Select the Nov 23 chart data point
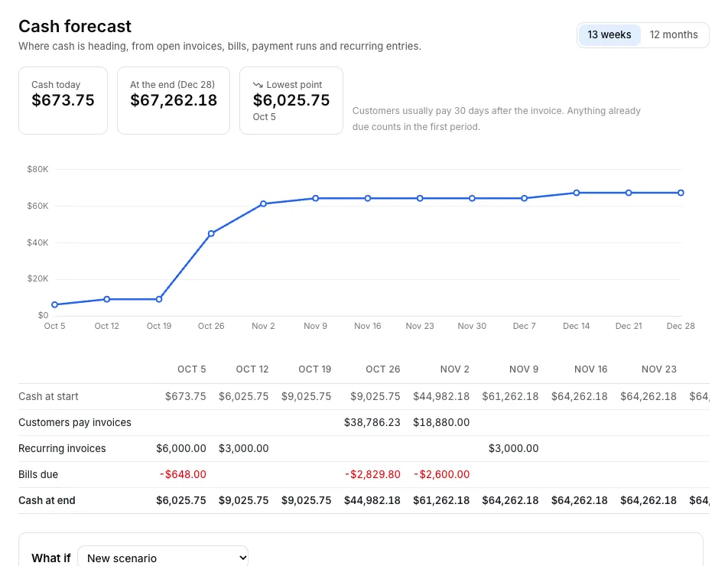The width and height of the screenshot is (728, 566). pyautogui.click(x=420, y=198)
